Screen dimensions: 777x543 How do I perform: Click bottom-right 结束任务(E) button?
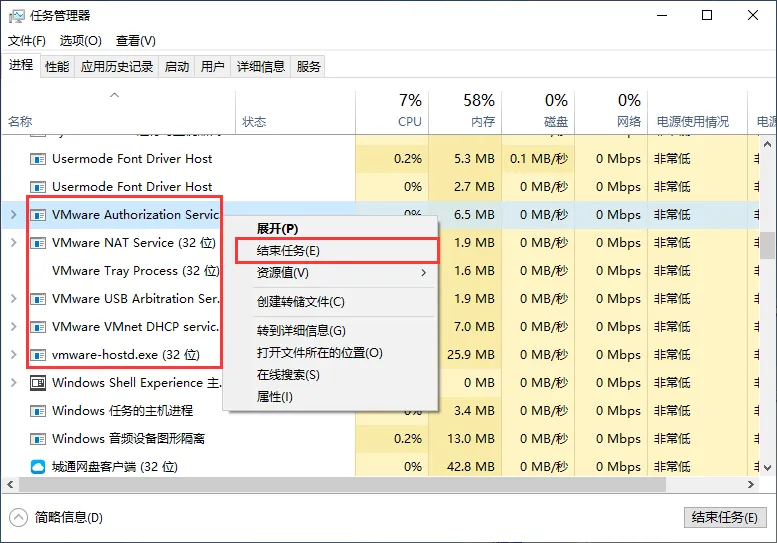[724, 518]
